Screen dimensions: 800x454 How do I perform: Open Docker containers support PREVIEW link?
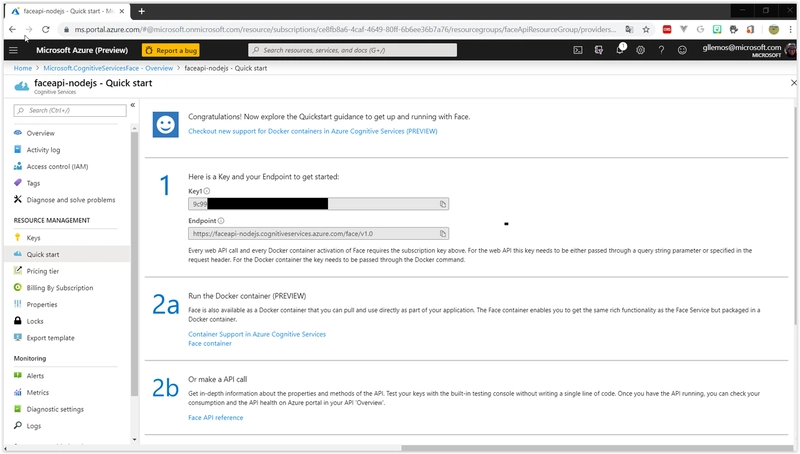(313, 132)
